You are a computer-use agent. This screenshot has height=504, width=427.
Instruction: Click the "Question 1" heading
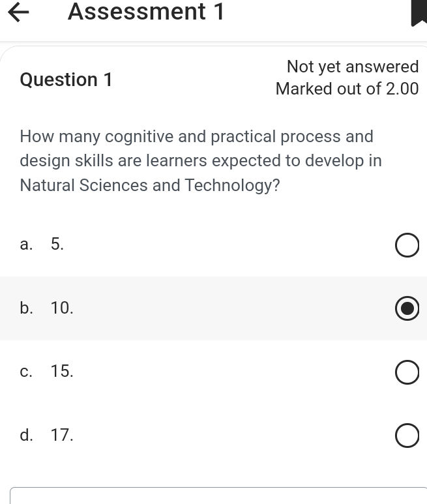click(66, 80)
